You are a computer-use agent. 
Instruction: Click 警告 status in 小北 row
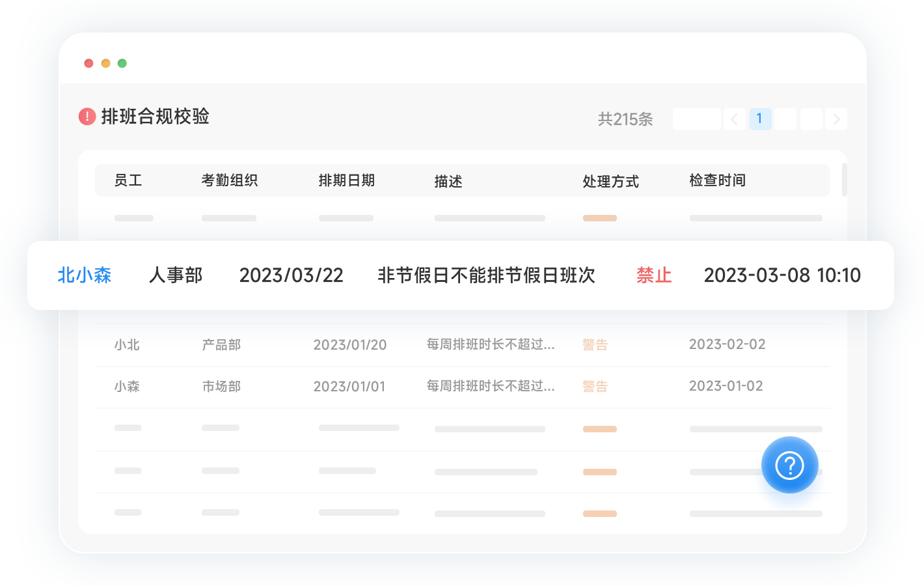pyautogui.click(x=595, y=344)
